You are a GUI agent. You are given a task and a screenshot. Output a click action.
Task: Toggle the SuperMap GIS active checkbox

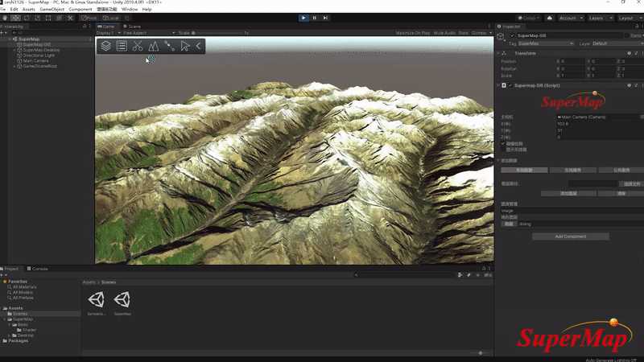512,35
